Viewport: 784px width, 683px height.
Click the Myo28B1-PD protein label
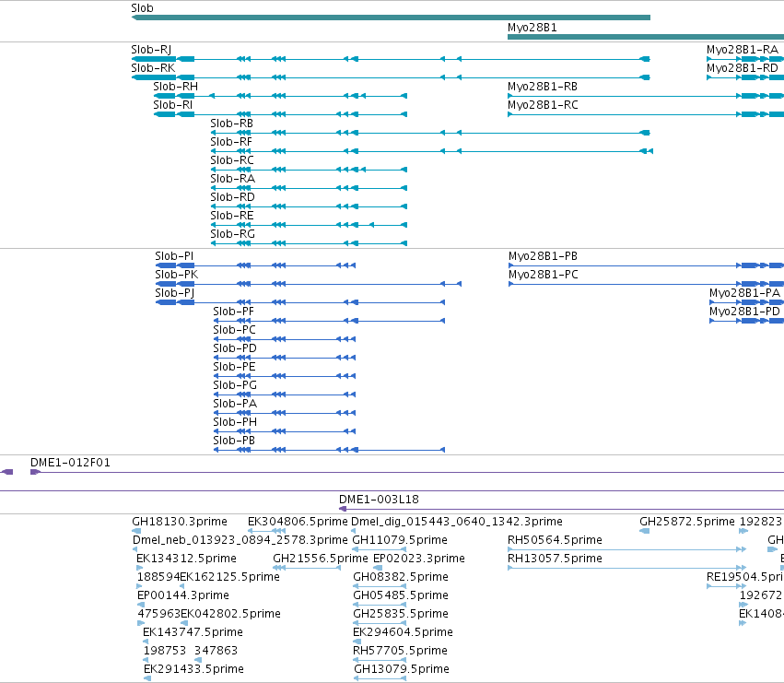[745, 312]
